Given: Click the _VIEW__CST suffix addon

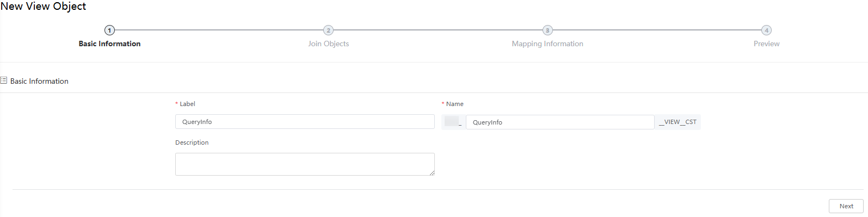Looking at the screenshot, I should click(x=678, y=122).
